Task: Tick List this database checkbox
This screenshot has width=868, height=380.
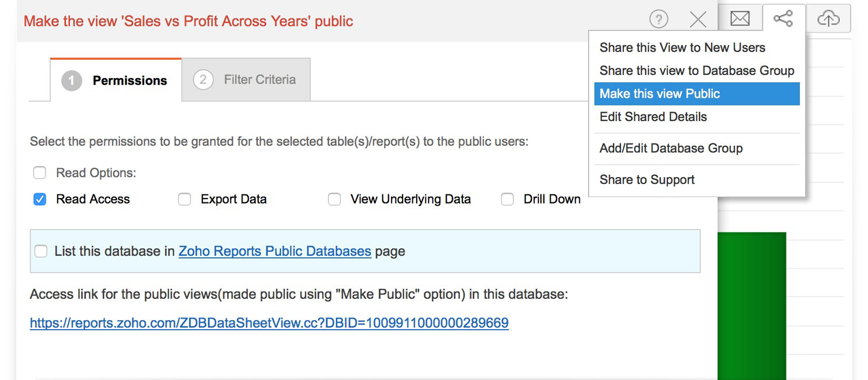Action: [x=41, y=251]
